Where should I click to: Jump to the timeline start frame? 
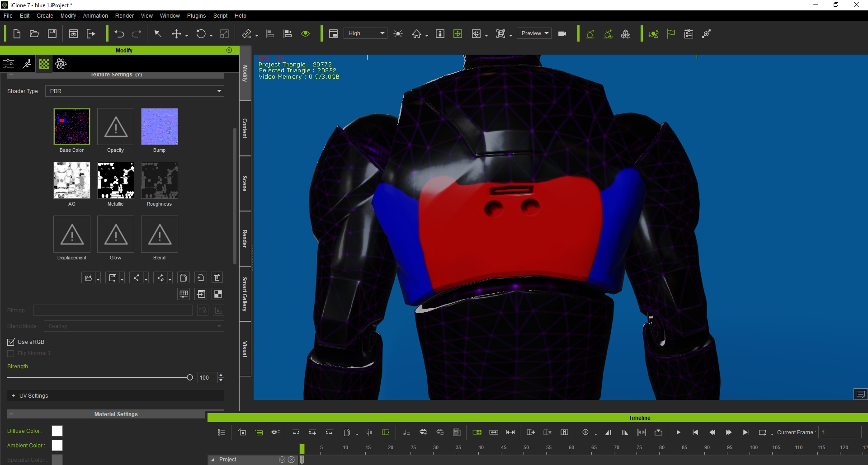coord(695,432)
